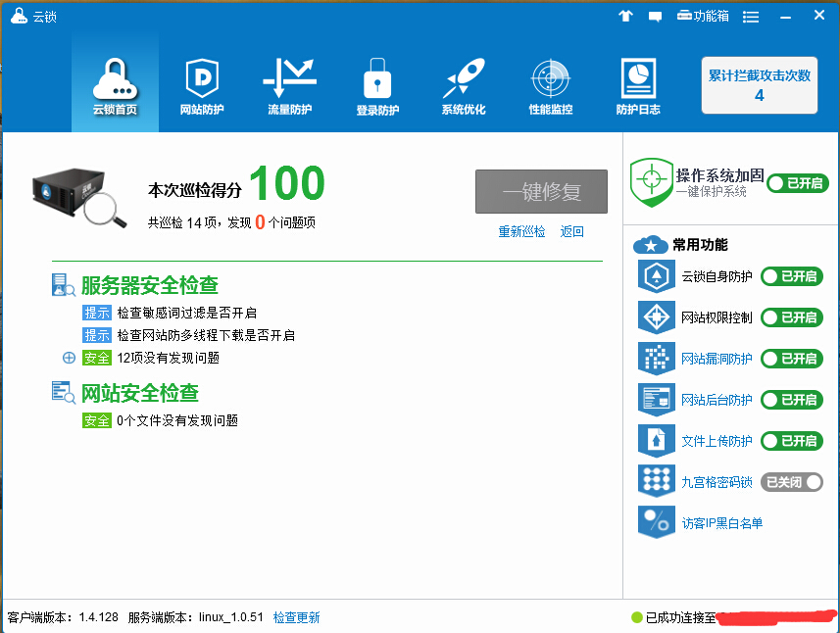Image resolution: width=840 pixels, height=633 pixels.
Task: Click the 重新巡检 link
Action: pyautogui.click(x=521, y=232)
